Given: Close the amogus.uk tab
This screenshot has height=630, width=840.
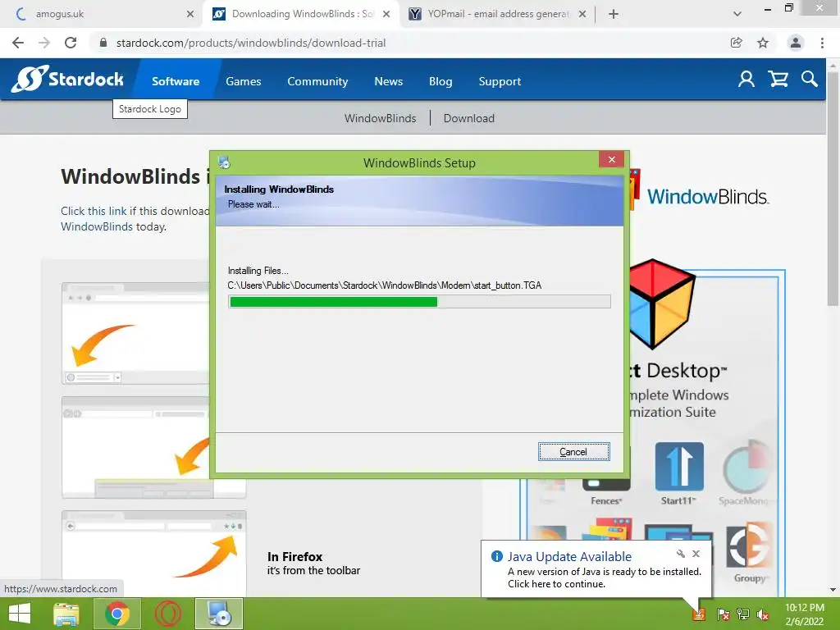Looking at the screenshot, I should (x=190, y=14).
